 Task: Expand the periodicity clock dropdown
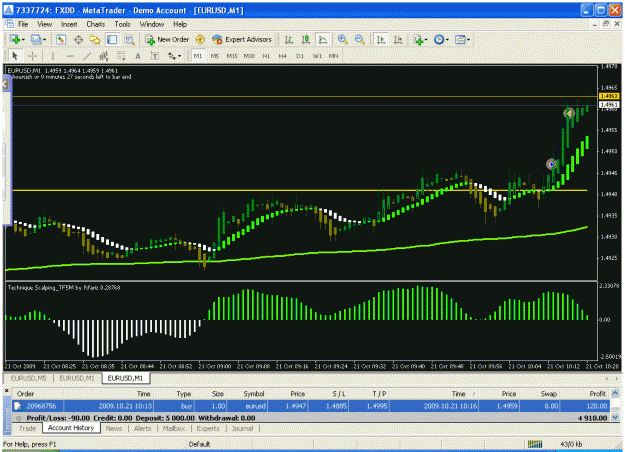(447, 39)
